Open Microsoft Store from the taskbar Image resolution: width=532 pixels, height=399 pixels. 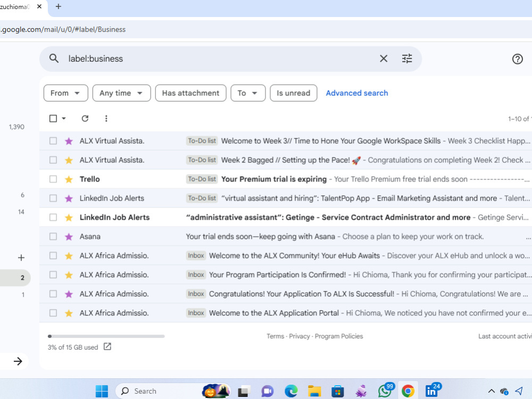pos(338,391)
